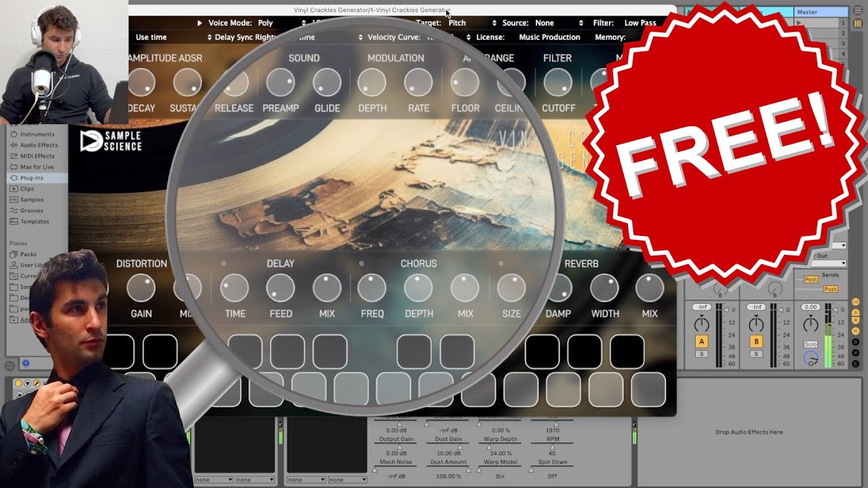Adjust Delay Feed knob

(x=280, y=288)
